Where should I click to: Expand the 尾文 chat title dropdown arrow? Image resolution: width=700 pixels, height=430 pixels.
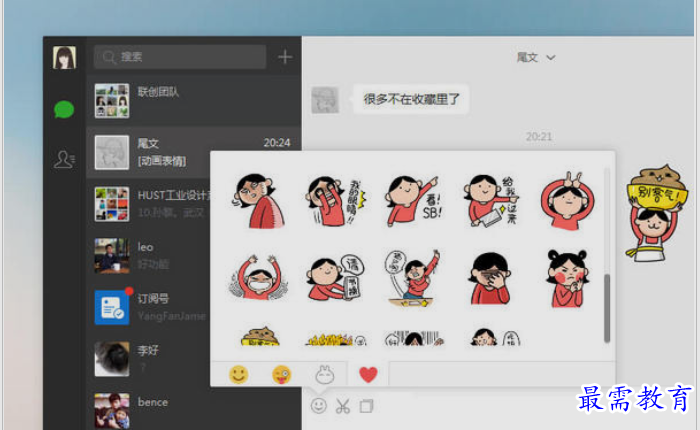point(551,58)
